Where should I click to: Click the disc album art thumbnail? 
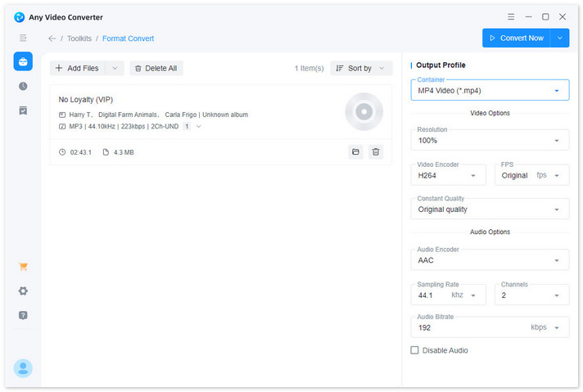364,111
